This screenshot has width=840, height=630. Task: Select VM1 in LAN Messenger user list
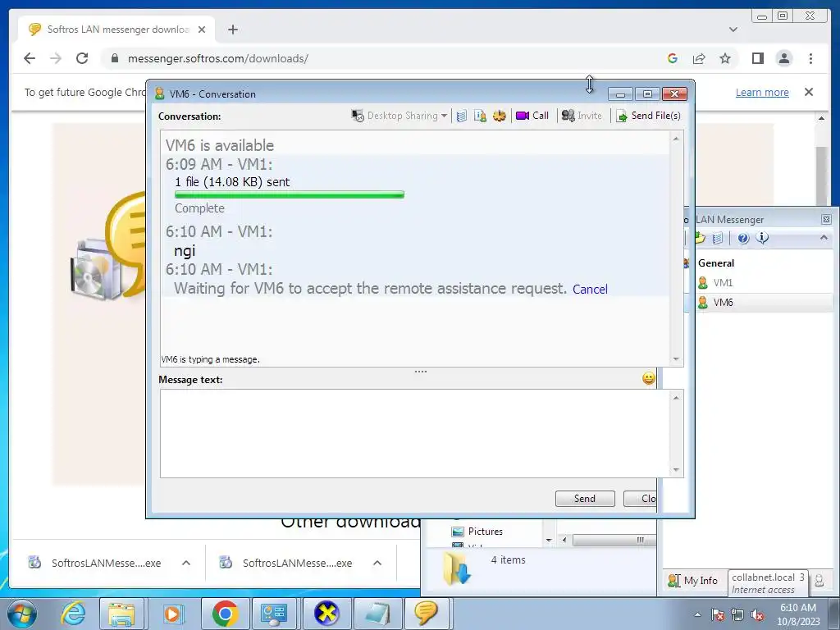[723, 283]
